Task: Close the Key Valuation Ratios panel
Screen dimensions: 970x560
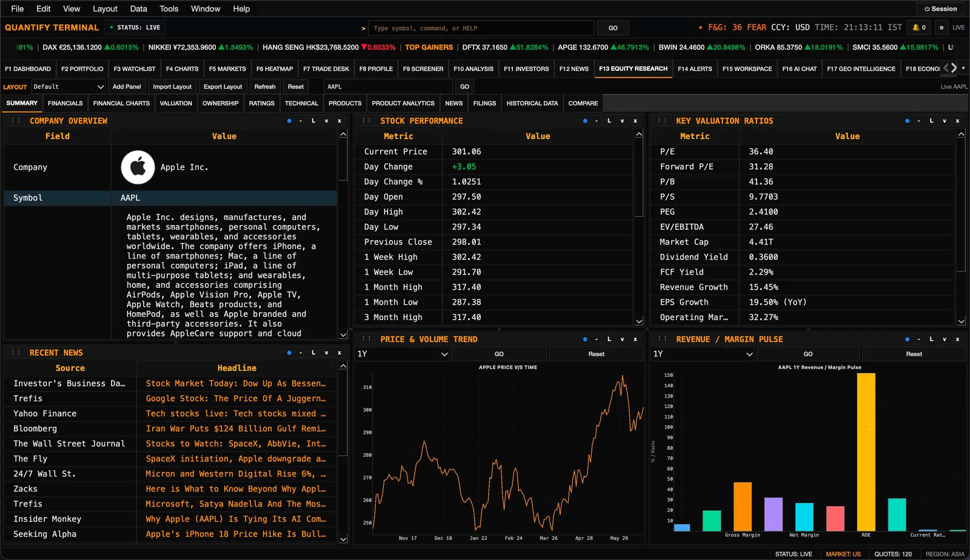Action: (958, 121)
